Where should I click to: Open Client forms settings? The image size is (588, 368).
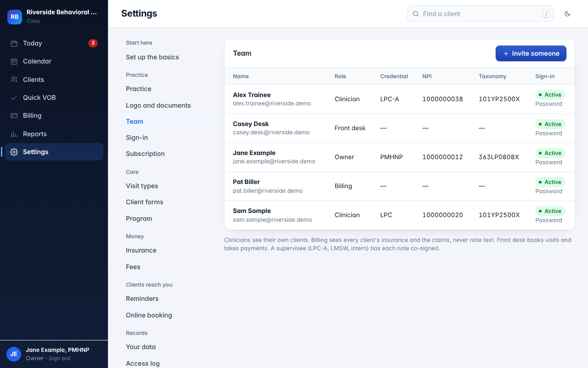point(167,202)
